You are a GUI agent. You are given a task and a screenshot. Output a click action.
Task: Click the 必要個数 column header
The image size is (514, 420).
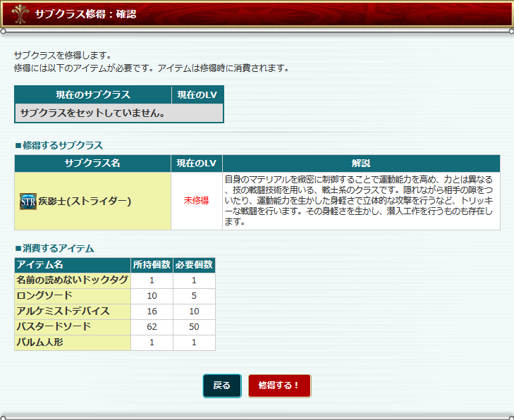pos(194,265)
